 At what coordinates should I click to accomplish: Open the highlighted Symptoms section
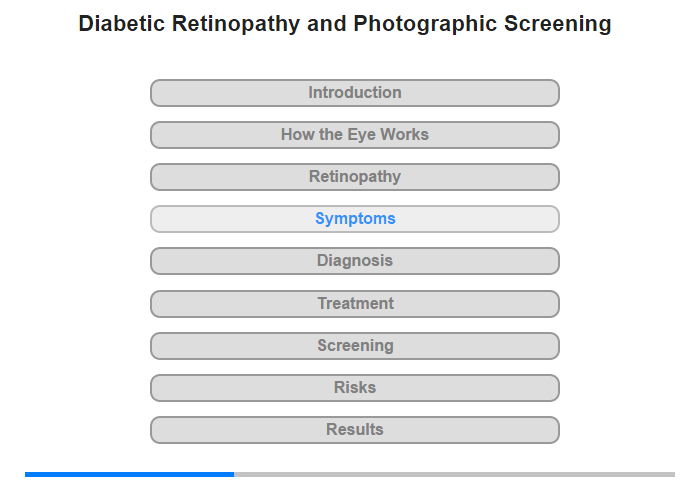pyautogui.click(x=355, y=219)
